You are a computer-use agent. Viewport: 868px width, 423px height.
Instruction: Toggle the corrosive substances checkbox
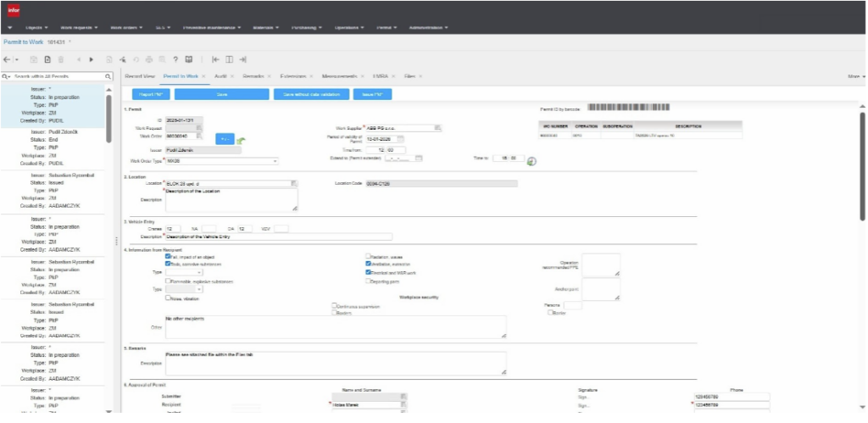click(169, 264)
